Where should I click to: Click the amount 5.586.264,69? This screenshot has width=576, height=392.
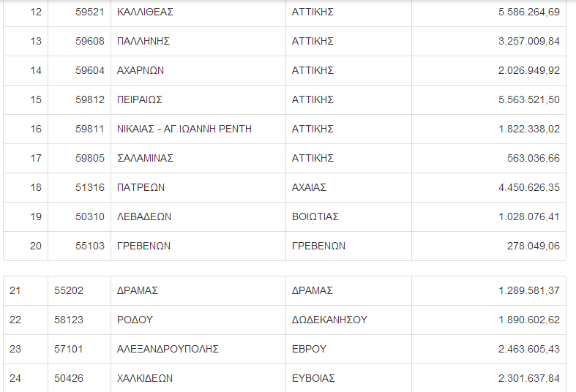point(528,12)
